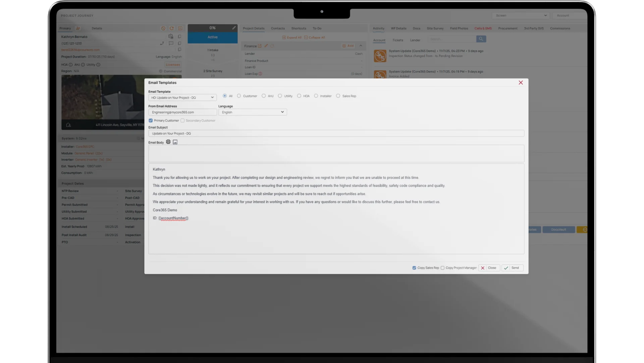644x363 pixels.
Task: Open the To-Do tab
Action: pyautogui.click(x=317, y=29)
